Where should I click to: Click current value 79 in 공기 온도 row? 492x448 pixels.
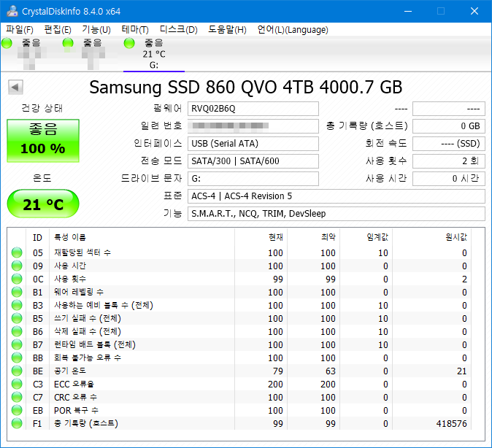[277, 371]
